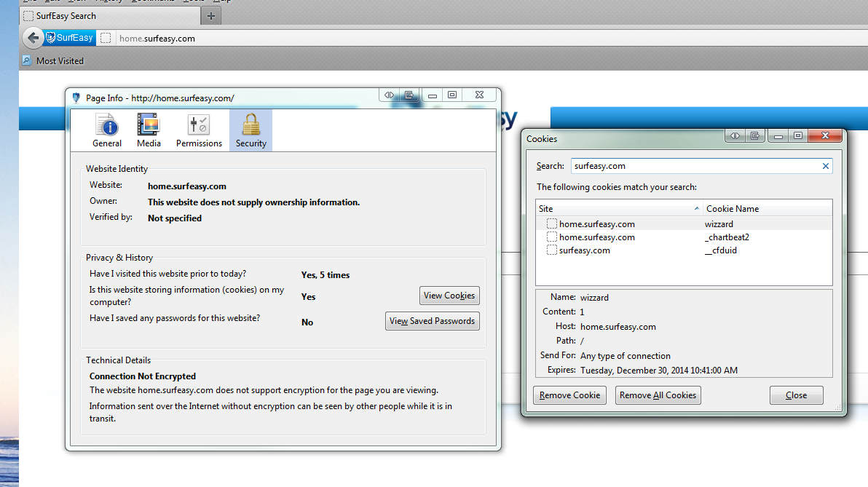868x487 pixels.
Task: Open the Most Visited bookmarks item
Action: click(53, 61)
